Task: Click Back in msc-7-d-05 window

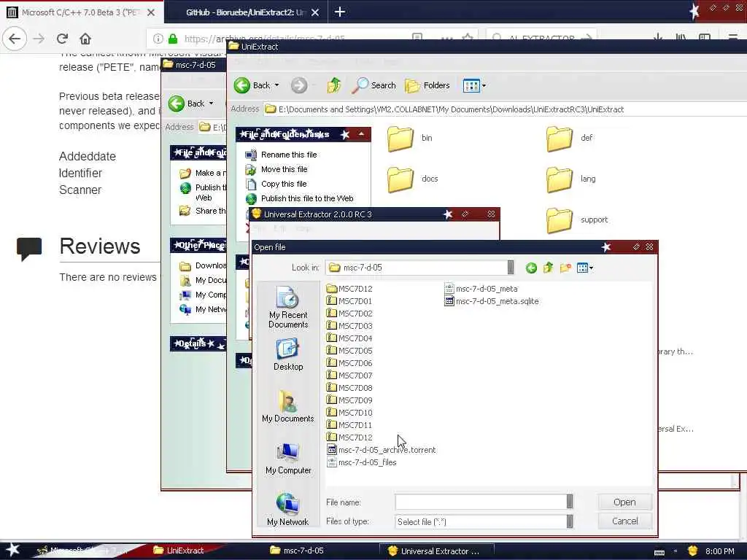Action: coord(187,104)
